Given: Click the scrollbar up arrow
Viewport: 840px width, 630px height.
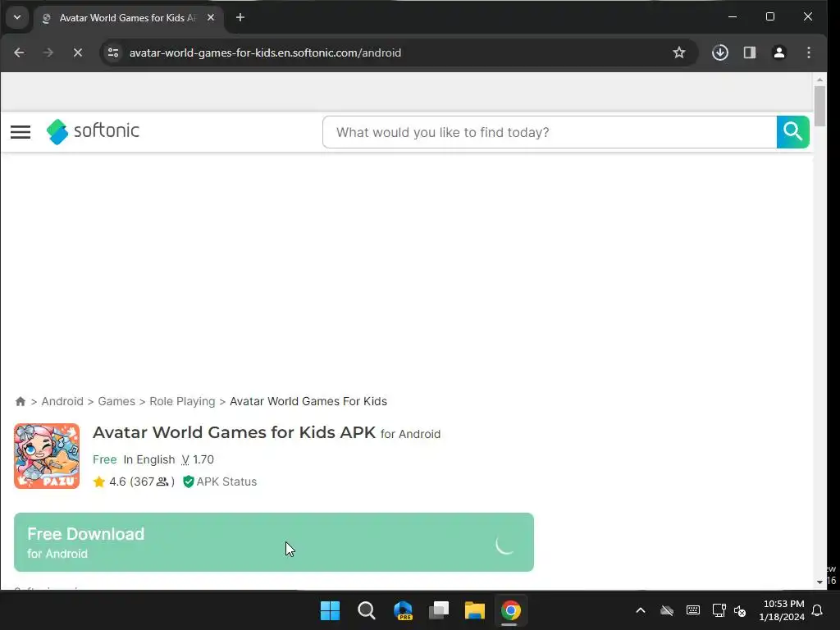Looking at the screenshot, I should (x=819, y=80).
